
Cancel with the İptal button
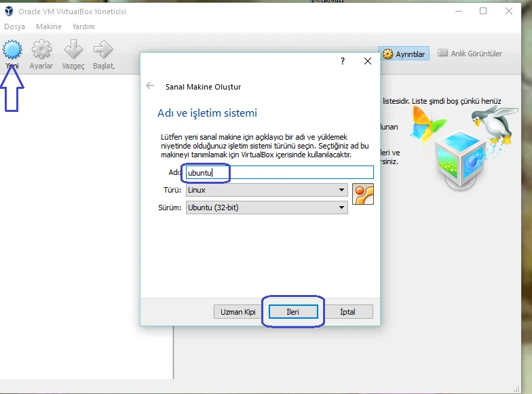(x=347, y=312)
